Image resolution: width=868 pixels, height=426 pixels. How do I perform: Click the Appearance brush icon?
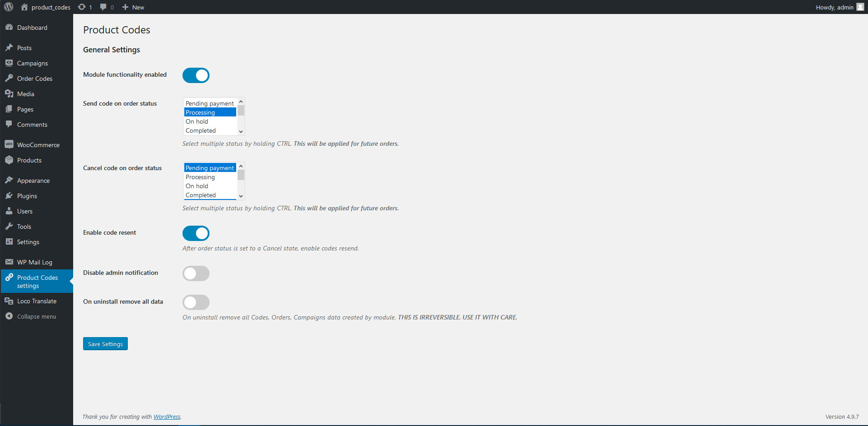(x=9, y=180)
